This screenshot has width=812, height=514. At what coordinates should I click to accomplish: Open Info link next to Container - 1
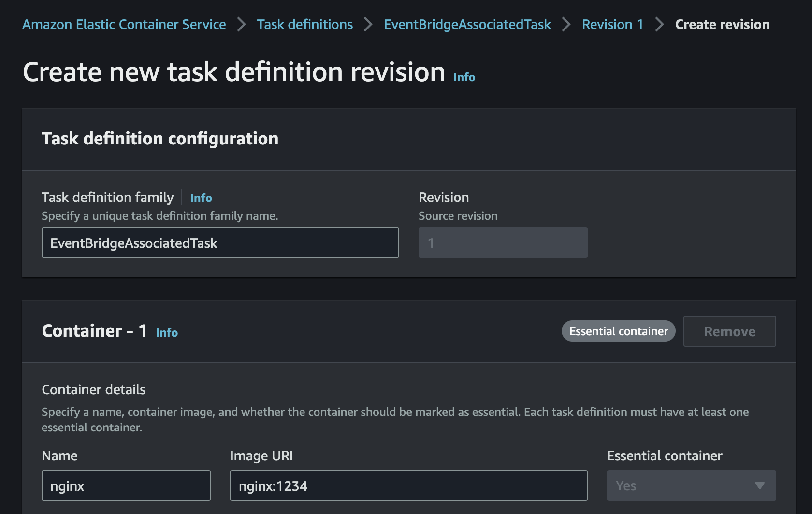(167, 332)
